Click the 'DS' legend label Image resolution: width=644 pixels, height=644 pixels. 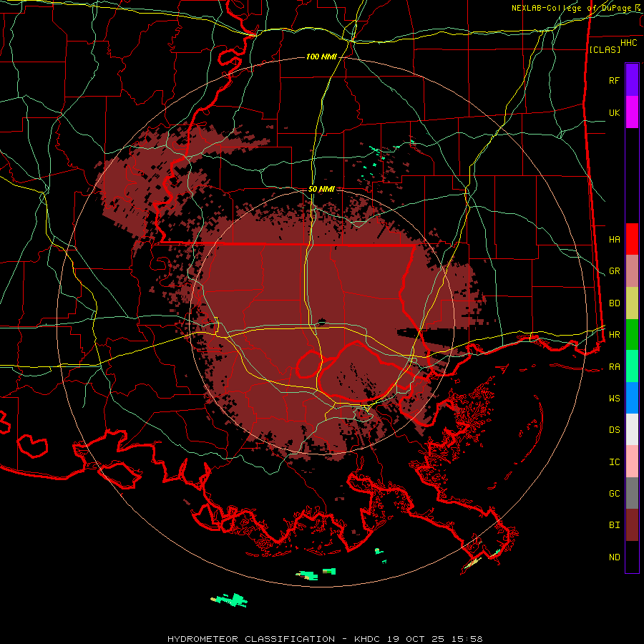click(614, 430)
